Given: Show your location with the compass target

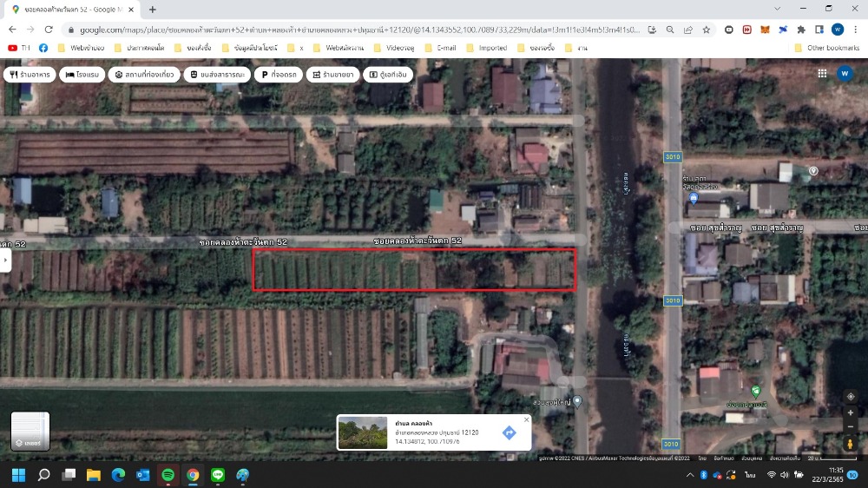Looking at the screenshot, I should 851,396.
